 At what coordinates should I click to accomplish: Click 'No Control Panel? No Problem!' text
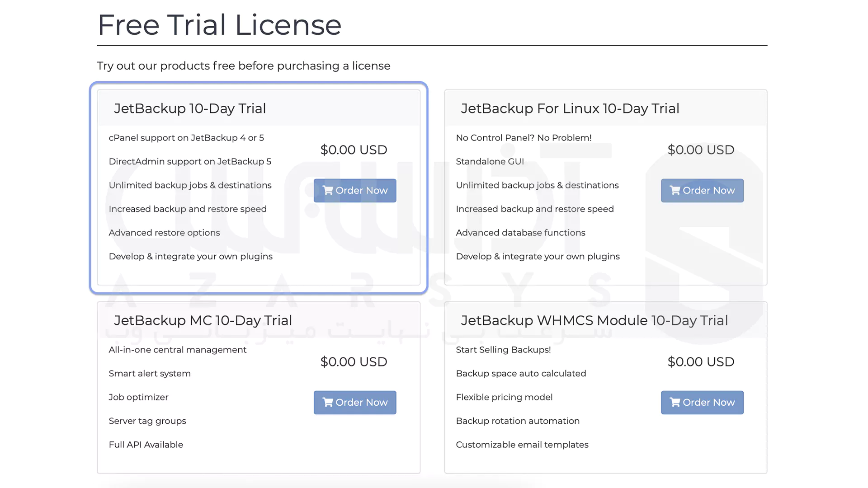(524, 138)
